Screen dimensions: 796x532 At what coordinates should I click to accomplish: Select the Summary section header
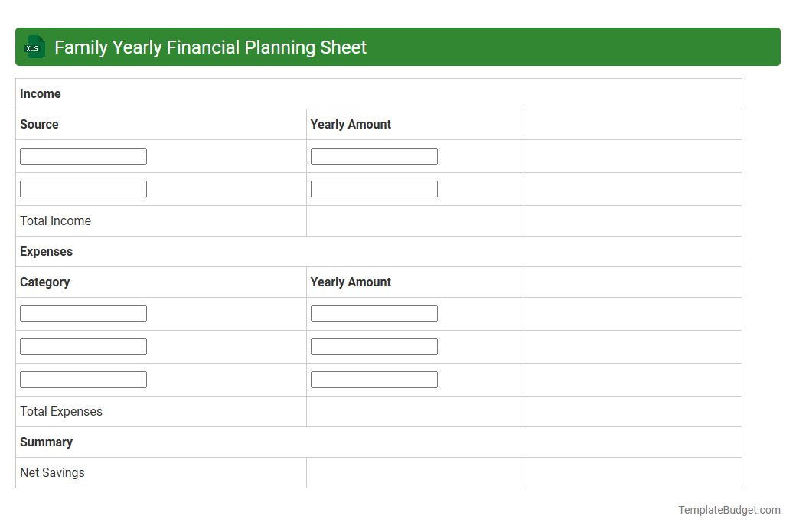coord(47,442)
